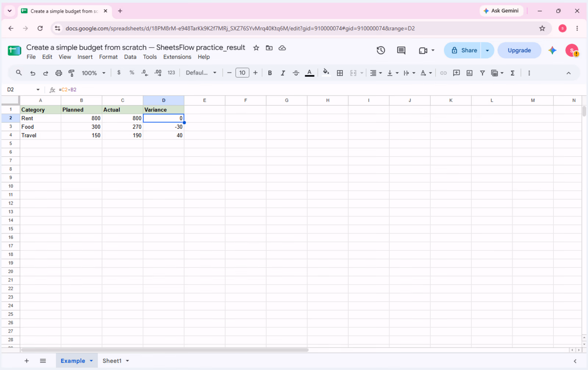Open the Format menu
This screenshot has height=370, width=588.
click(108, 57)
